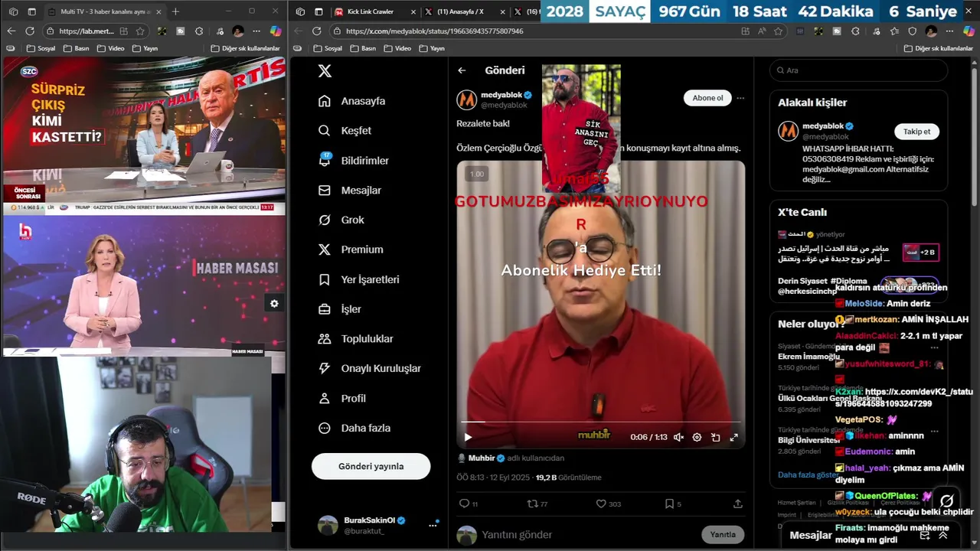Seek on video progress bar
This screenshot has height=551, width=980.
(x=600, y=422)
